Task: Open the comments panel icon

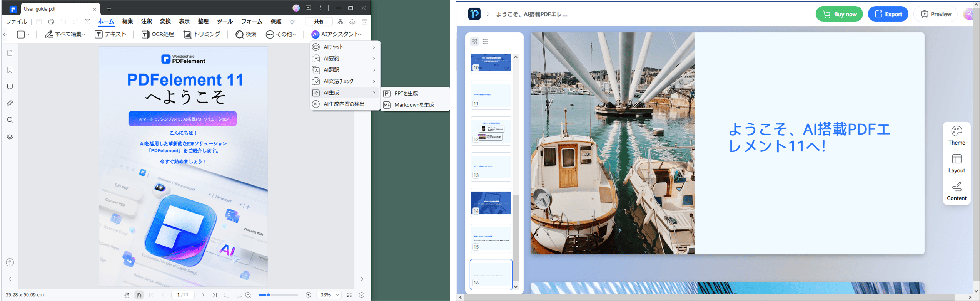Action: tap(10, 87)
